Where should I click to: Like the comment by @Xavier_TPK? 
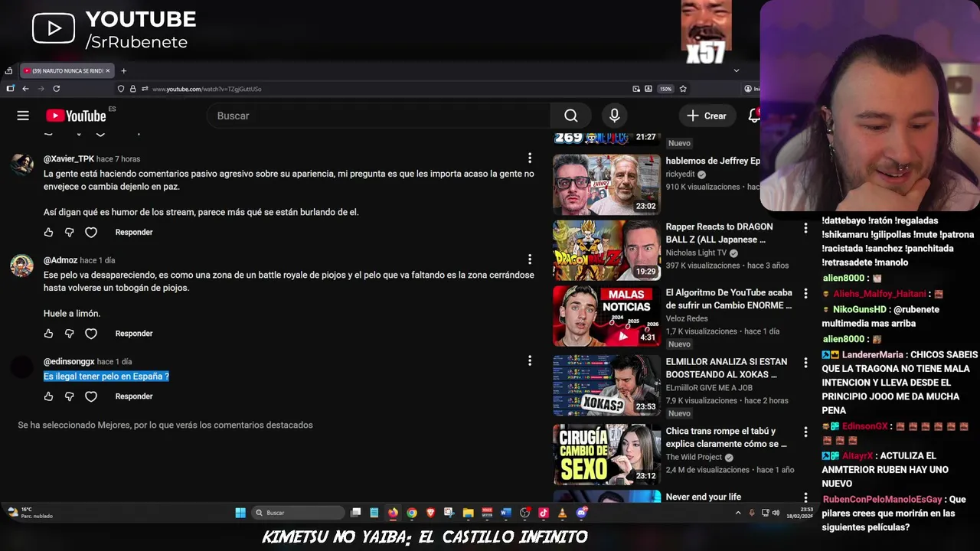tap(48, 232)
